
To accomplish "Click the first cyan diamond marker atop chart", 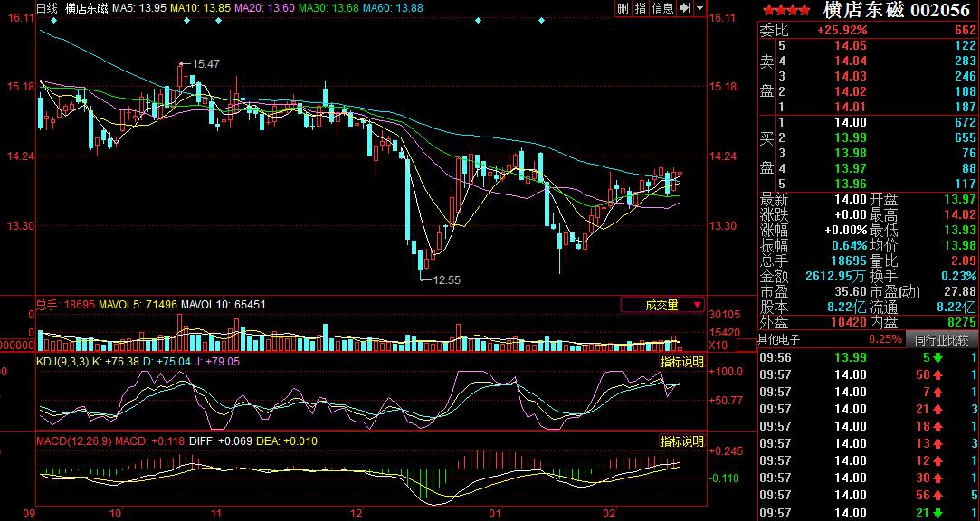I will [54, 20].
